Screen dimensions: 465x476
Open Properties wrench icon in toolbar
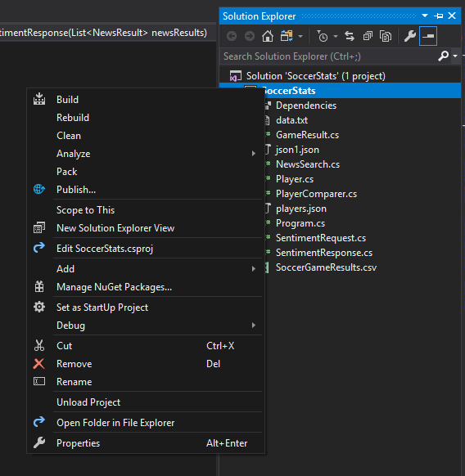click(x=410, y=37)
